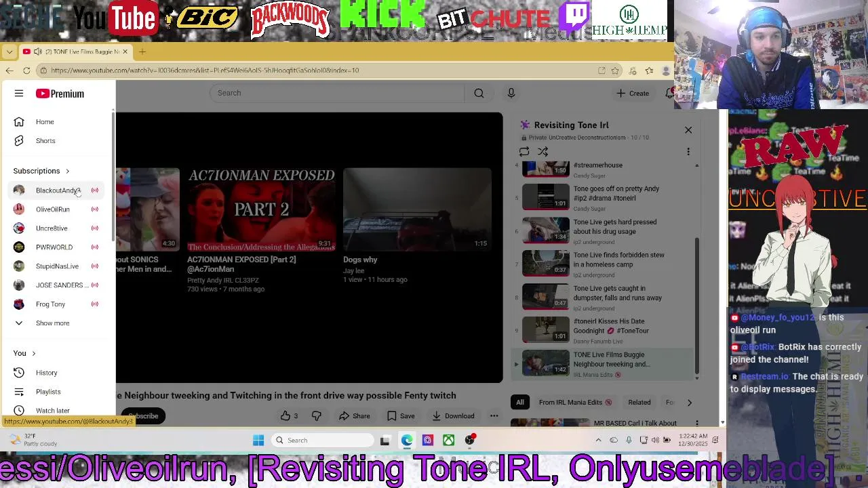
Task: Open the tab list dropdown arrow
Action: [9, 52]
